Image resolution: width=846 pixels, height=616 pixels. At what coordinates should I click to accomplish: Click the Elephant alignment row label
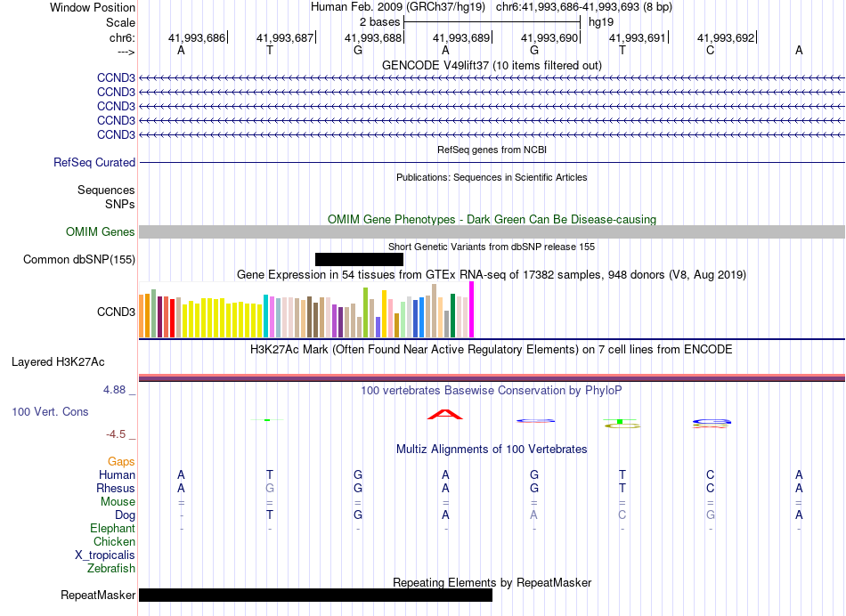click(113, 528)
